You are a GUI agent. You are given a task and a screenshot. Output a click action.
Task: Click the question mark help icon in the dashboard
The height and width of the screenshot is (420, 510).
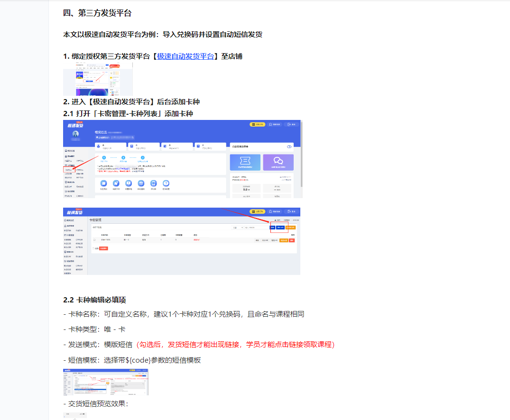point(166,183)
